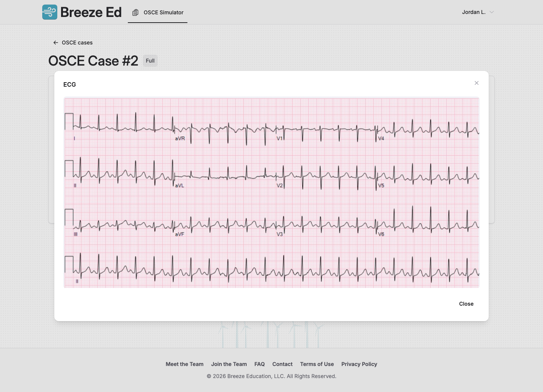Open the OSCE Simulator tab
Screen dimensions: 543x392
pos(158,12)
